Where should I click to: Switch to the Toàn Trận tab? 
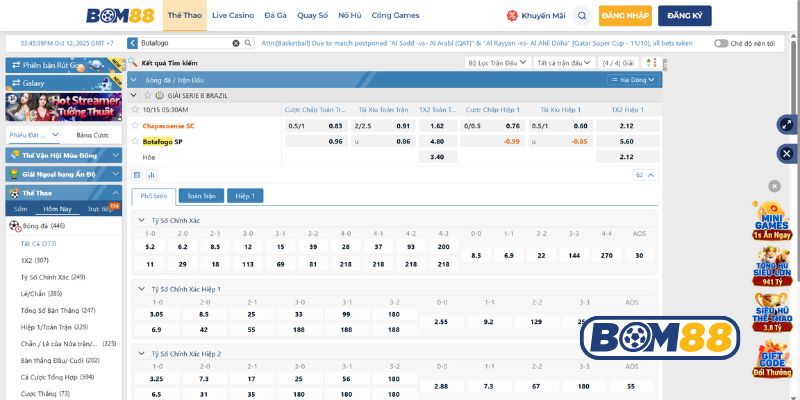pyautogui.click(x=201, y=196)
